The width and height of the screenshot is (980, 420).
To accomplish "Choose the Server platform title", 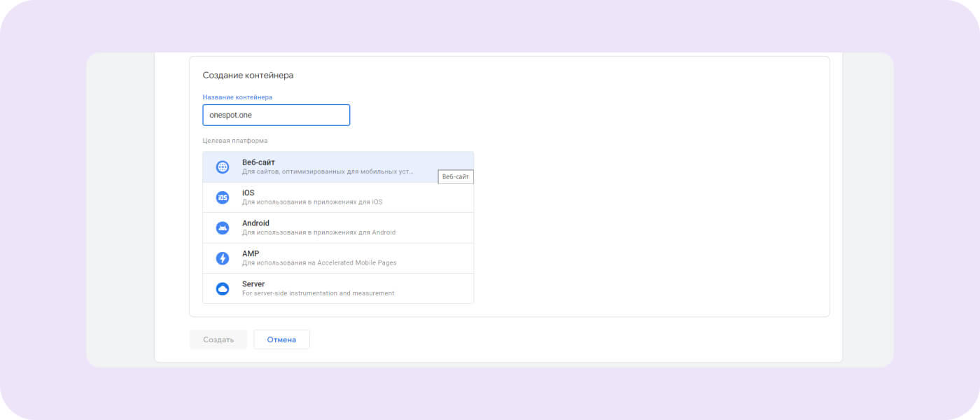I will coord(253,283).
